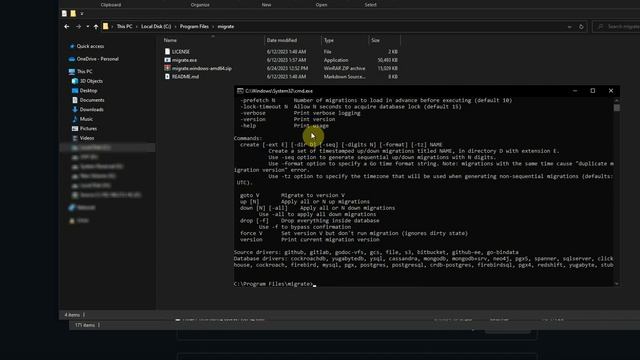Click the 50,493 KB size value

tap(387, 60)
